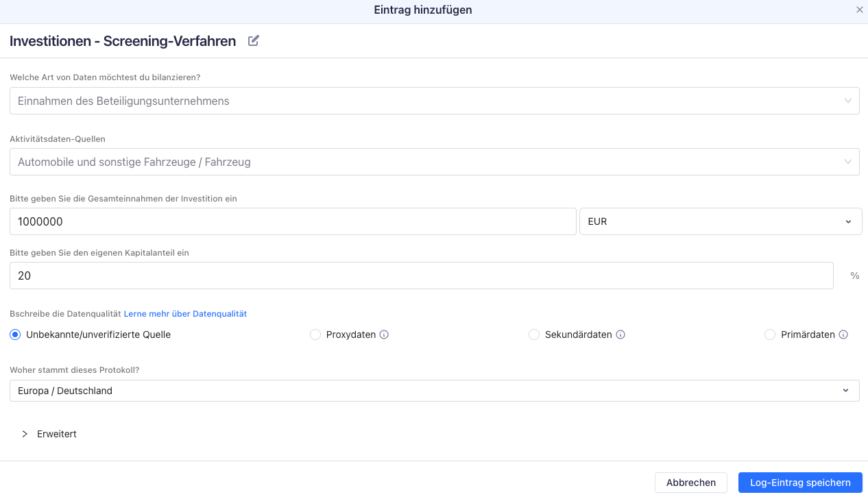This screenshot has height=499, width=868.
Task: Select the Proxydaten radio button
Action: pos(315,334)
